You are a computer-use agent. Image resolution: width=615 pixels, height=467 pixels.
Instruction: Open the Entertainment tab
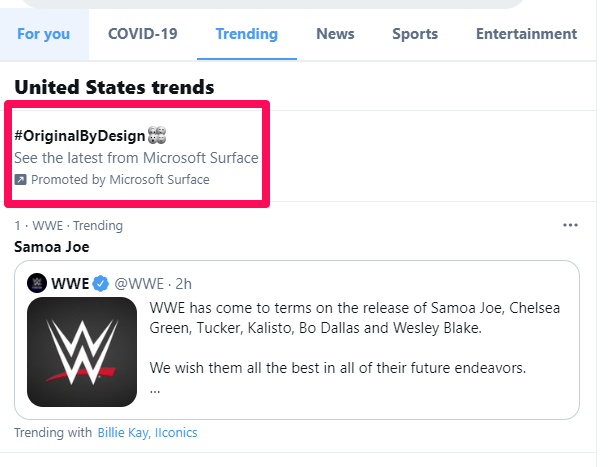[x=526, y=34]
